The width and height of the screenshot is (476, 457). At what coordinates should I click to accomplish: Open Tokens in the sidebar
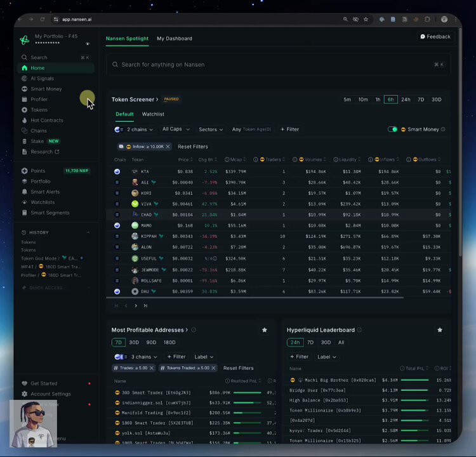[x=34, y=110]
